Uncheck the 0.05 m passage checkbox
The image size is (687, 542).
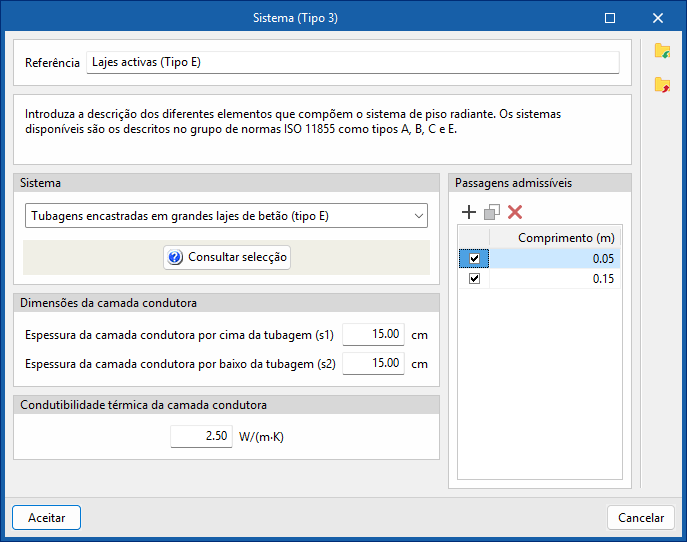(x=474, y=259)
